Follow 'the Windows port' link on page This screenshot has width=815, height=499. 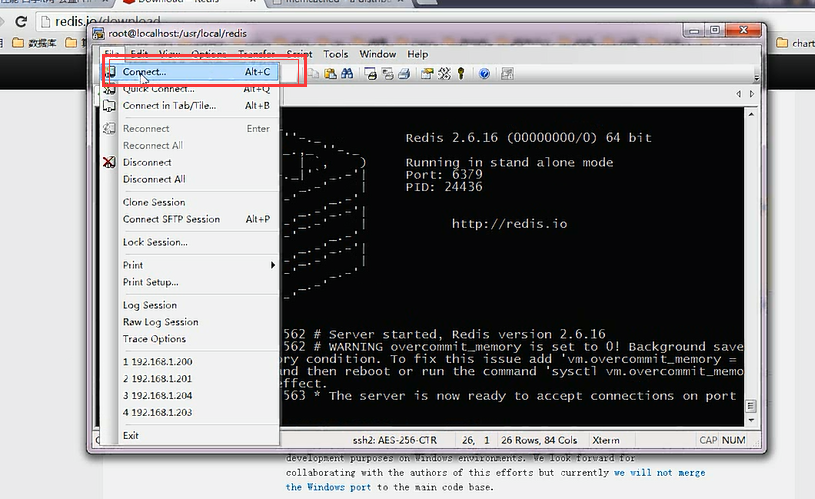pos(328,488)
